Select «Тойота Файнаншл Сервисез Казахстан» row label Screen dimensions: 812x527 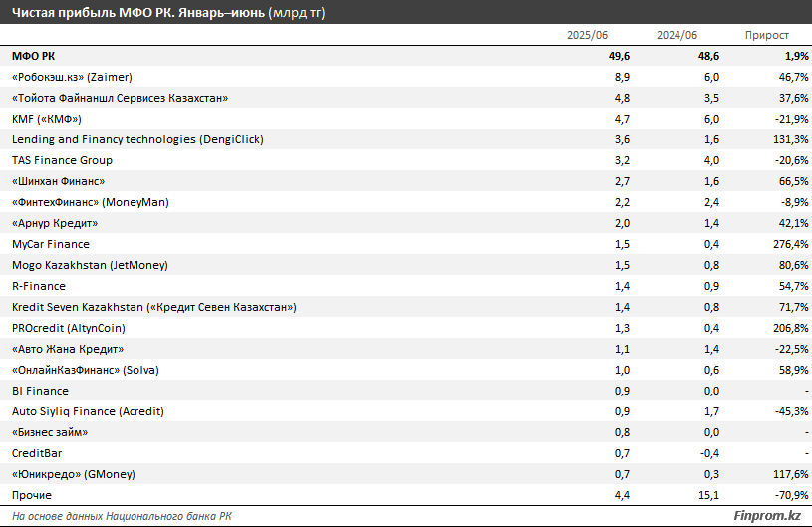pos(121,98)
